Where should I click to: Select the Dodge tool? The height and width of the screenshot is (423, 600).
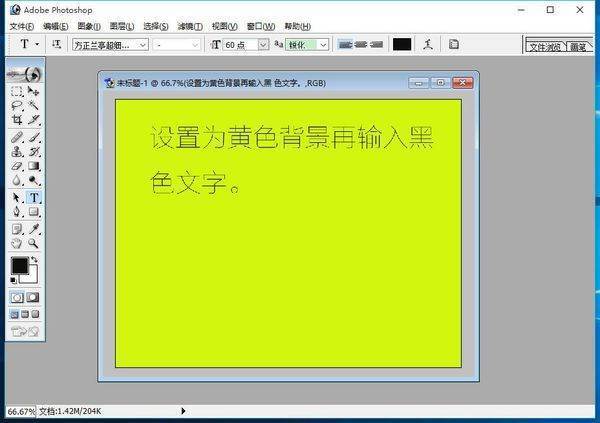[x=34, y=180]
